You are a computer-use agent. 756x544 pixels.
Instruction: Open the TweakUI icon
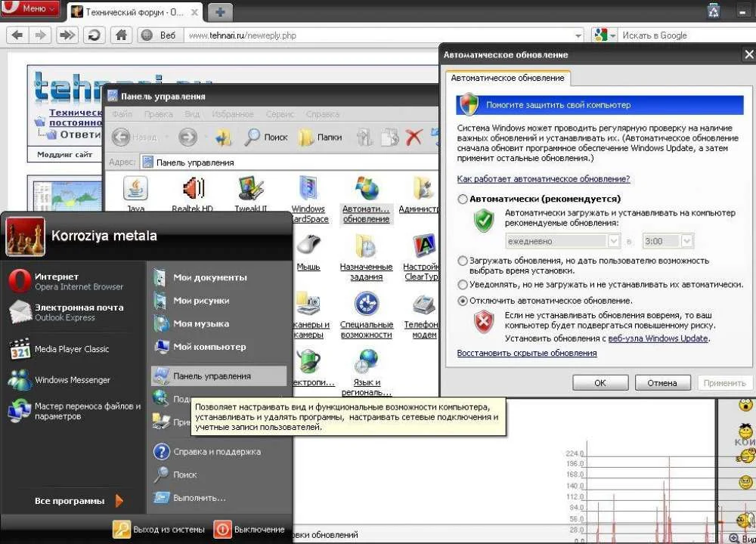pyautogui.click(x=251, y=194)
